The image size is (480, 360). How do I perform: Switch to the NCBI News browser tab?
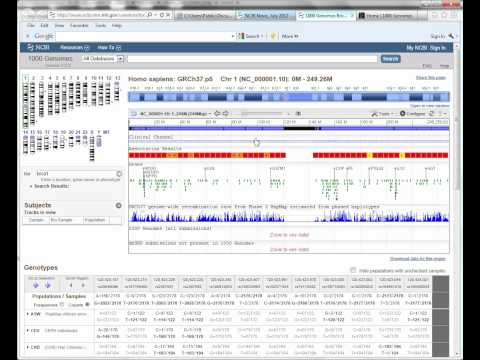[266, 15]
